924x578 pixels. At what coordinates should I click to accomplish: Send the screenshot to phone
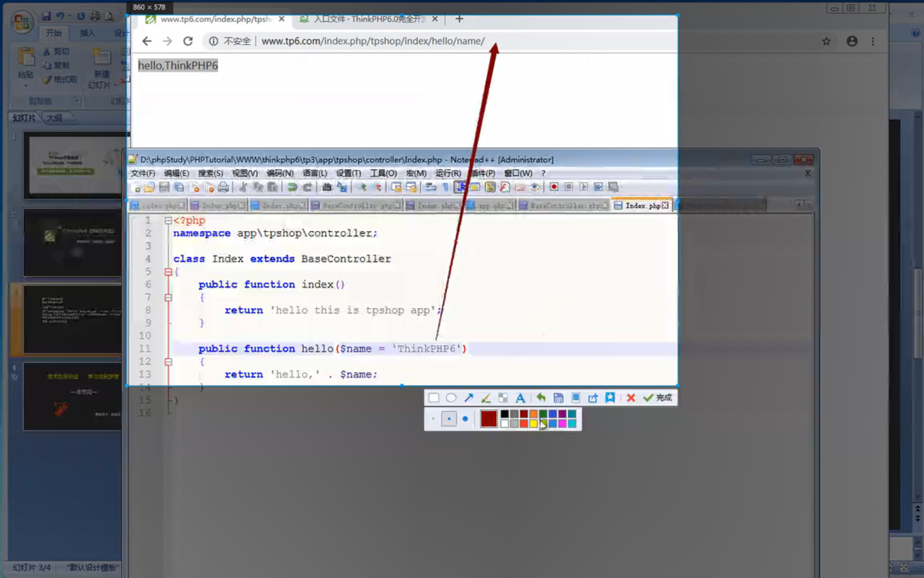click(x=575, y=397)
